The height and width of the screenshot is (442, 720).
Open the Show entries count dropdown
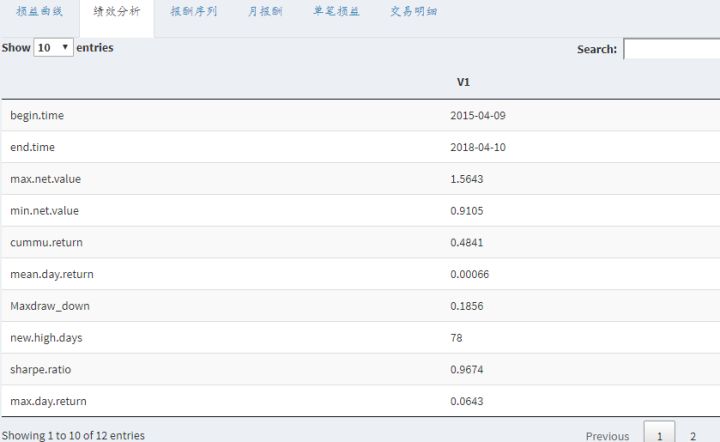[x=53, y=47]
